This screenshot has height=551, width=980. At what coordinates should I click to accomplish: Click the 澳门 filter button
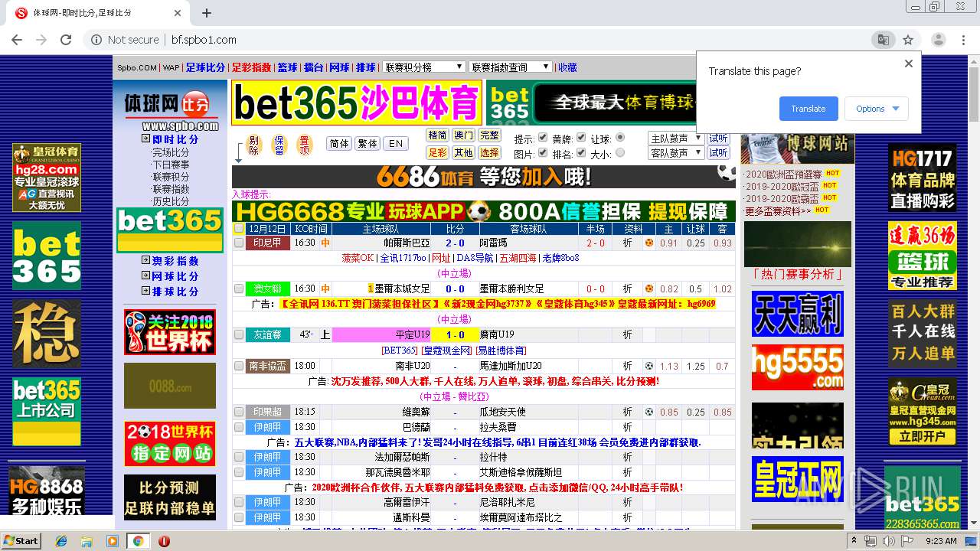pos(463,135)
